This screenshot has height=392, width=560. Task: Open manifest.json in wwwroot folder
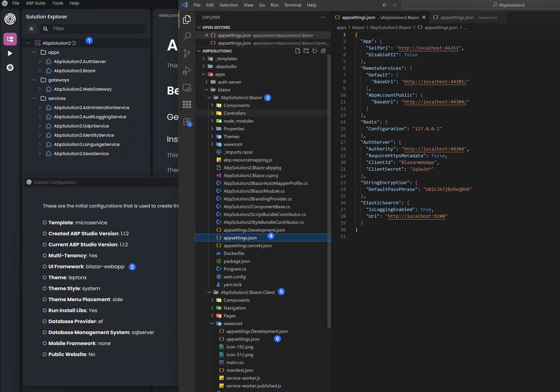(x=239, y=370)
